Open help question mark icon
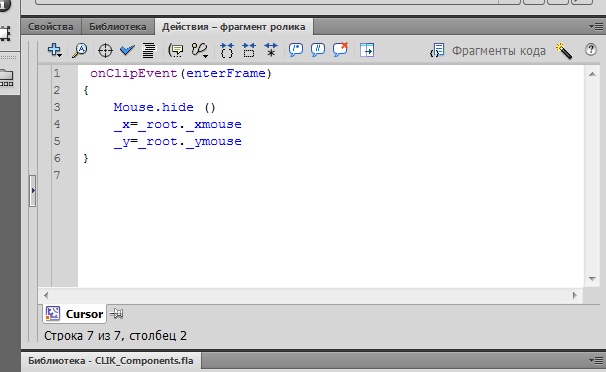 click(591, 49)
